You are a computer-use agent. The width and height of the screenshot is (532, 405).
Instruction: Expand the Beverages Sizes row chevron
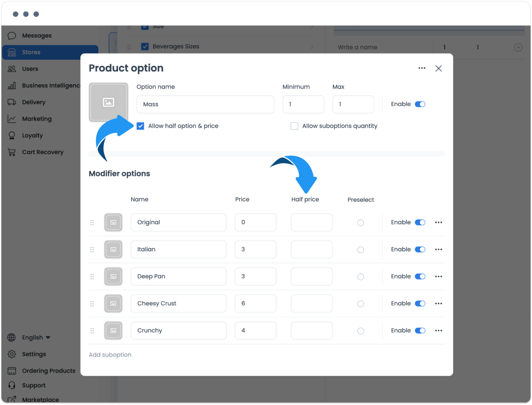click(x=312, y=47)
